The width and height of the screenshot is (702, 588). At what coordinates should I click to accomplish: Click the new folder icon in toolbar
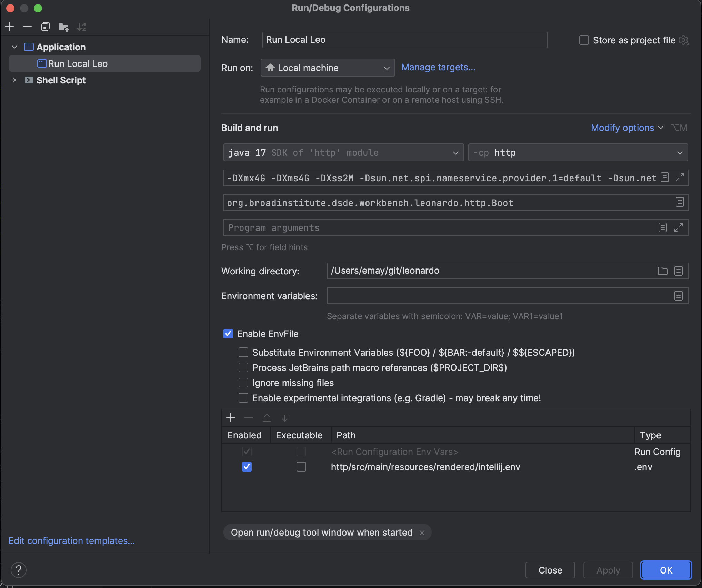point(63,27)
